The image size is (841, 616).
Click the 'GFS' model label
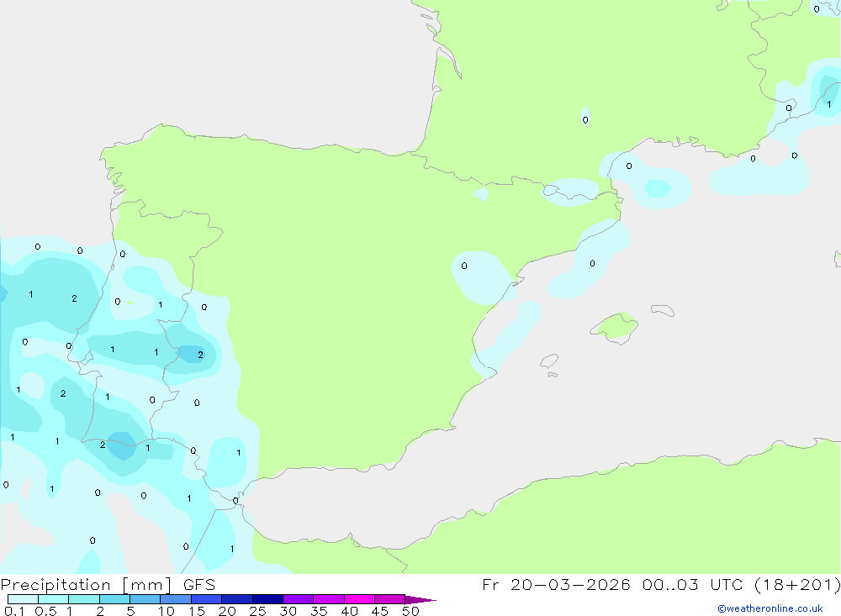click(199, 585)
